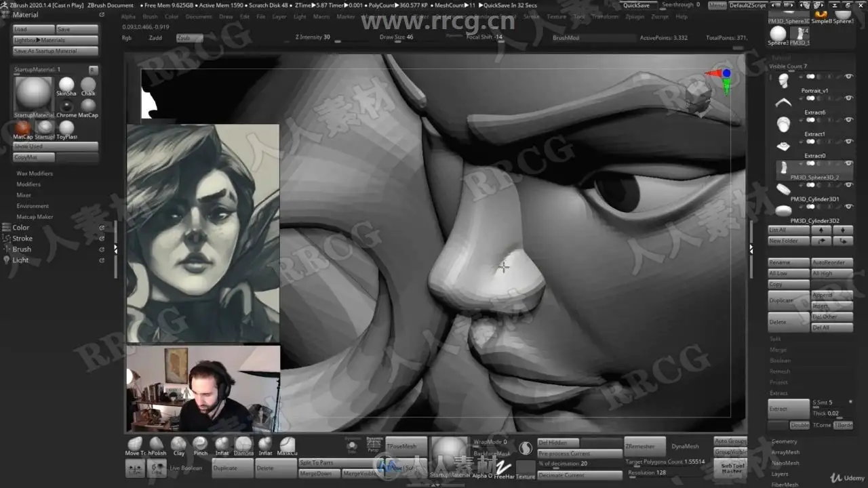Pick the Chrome material sphere
Image resolution: width=868 pixels, height=488 pixels.
pyautogui.click(x=66, y=108)
